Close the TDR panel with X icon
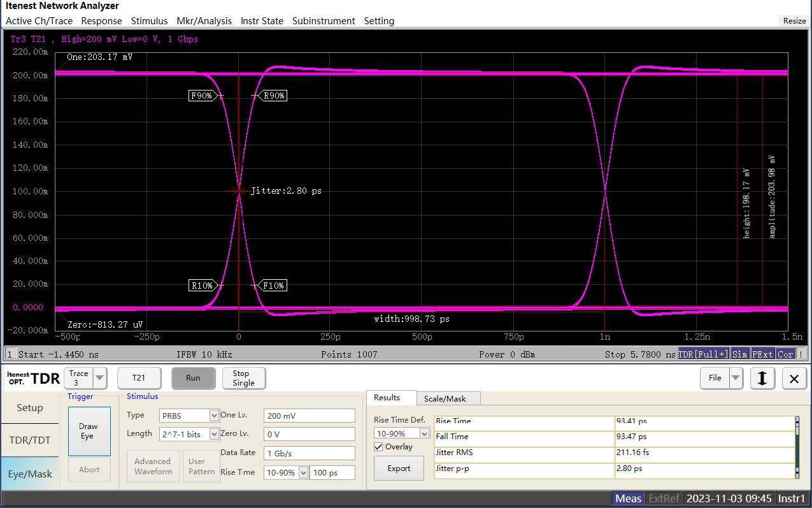The image size is (812, 508). 794,379
